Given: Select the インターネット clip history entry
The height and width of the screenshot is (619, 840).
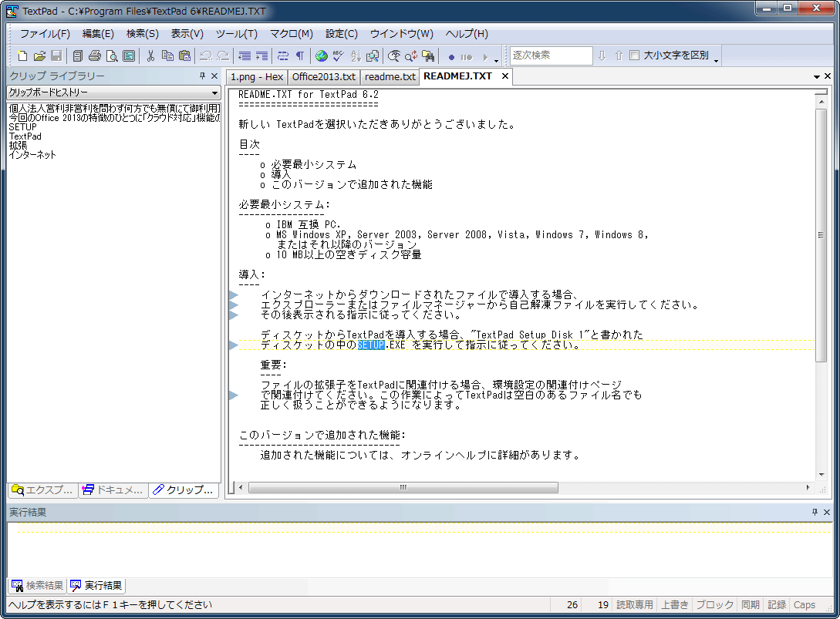Looking at the screenshot, I should (x=32, y=155).
